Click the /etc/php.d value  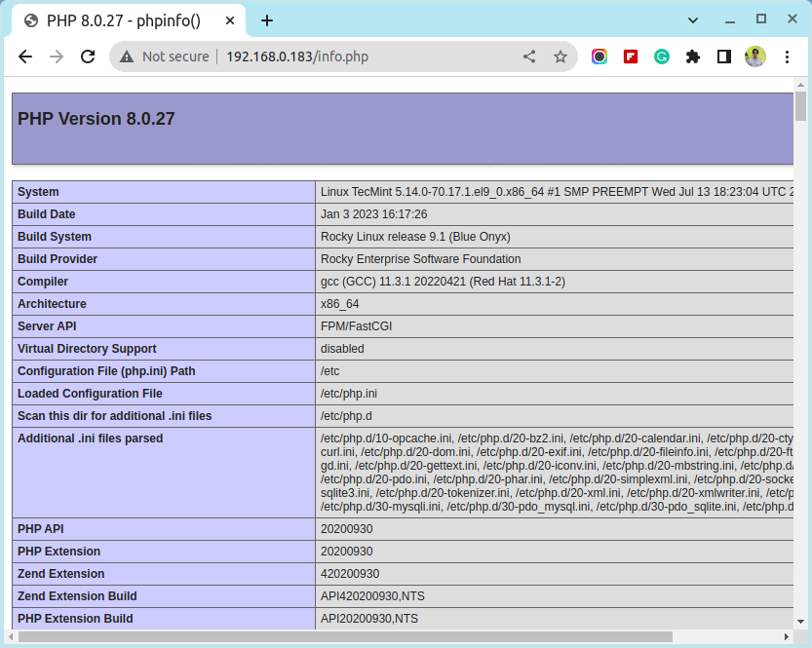point(346,416)
